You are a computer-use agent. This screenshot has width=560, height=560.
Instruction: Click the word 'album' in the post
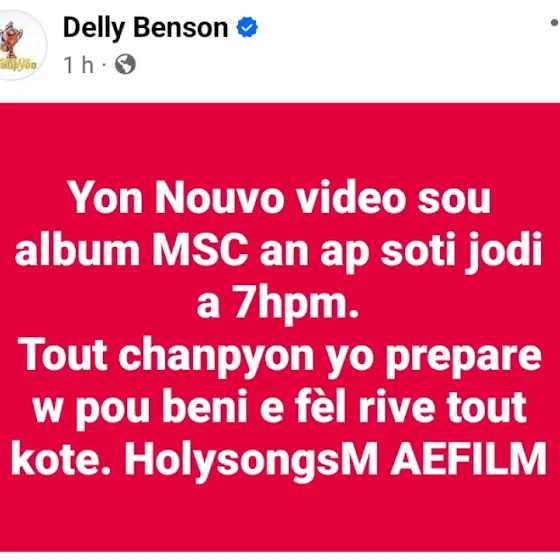pyautogui.click(x=77, y=249)
